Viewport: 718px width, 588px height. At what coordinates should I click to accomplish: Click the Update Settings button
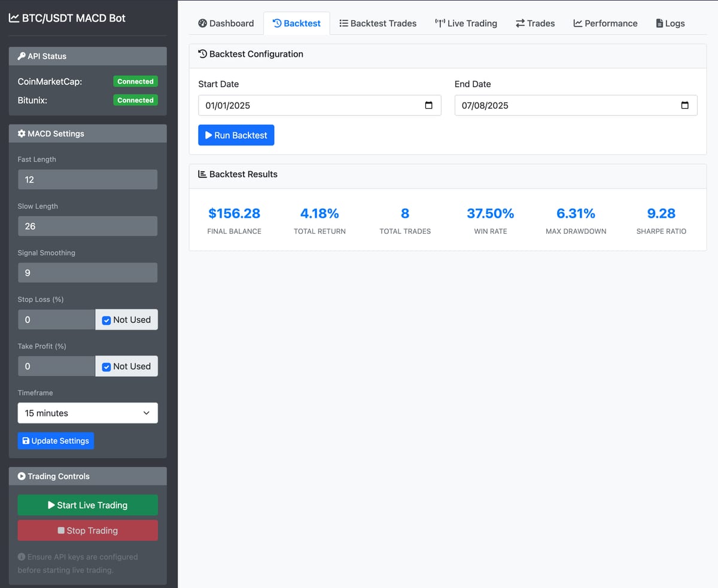(56, 441)
